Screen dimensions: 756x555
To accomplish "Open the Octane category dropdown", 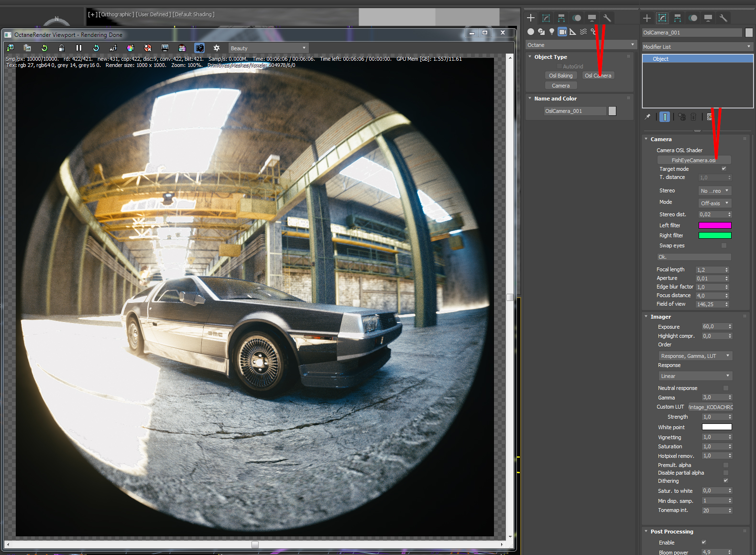I will (581, 45).
